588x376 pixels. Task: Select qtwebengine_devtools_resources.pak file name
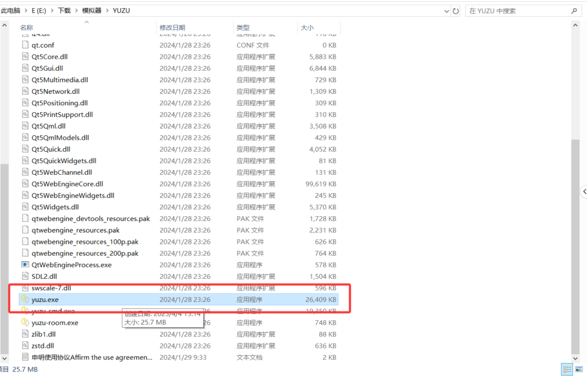point(91,218)
